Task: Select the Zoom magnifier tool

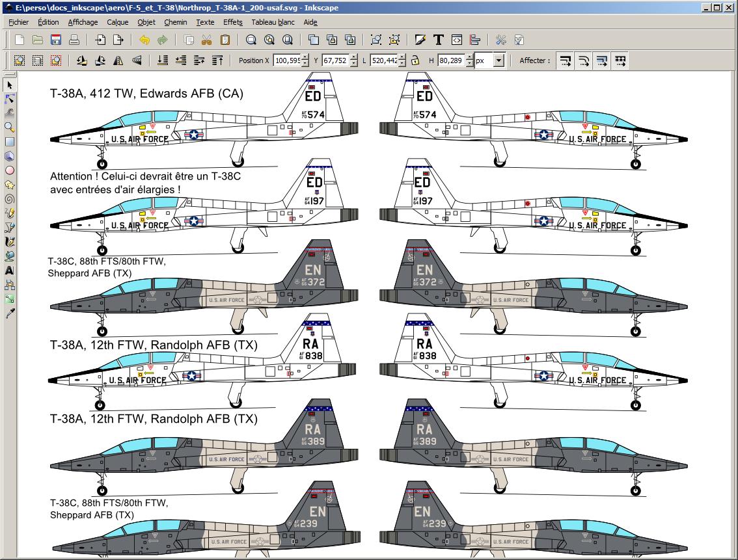Action: coord(10,127)
